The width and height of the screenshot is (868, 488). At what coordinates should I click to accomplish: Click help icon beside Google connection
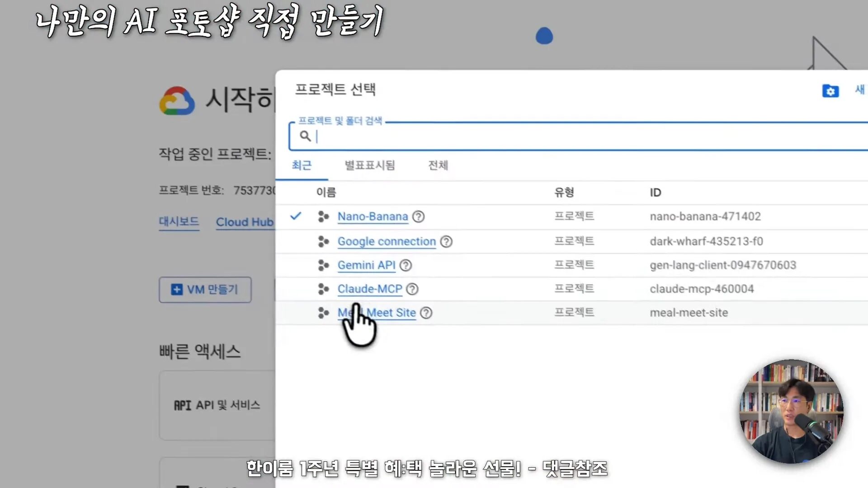coord(446,242)
